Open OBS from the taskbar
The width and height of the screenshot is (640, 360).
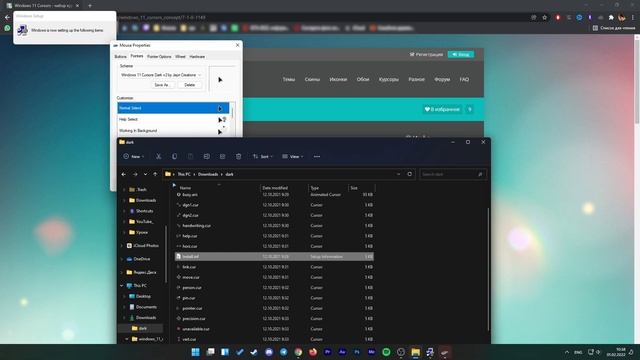401,352
